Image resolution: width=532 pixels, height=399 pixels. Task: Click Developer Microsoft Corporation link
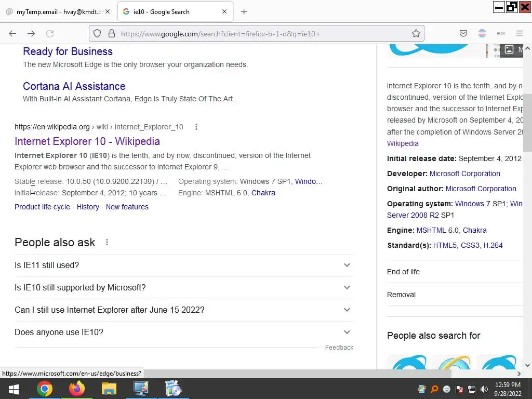pos(465,174)
